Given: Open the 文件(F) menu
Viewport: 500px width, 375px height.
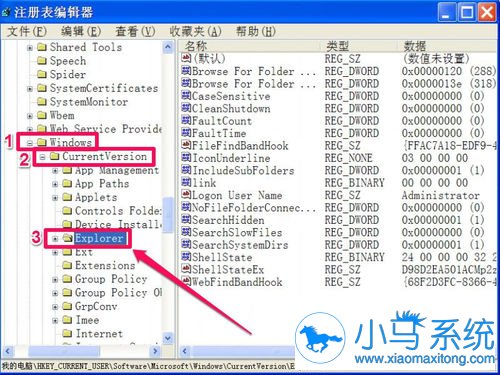Looking at the screenshot, I should click(27, 32).
